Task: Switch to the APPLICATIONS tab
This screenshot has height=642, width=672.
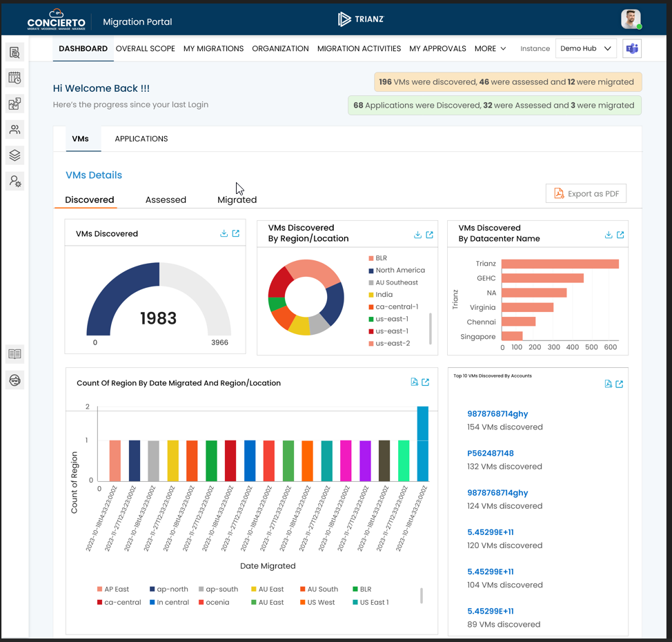Action: 141,138
